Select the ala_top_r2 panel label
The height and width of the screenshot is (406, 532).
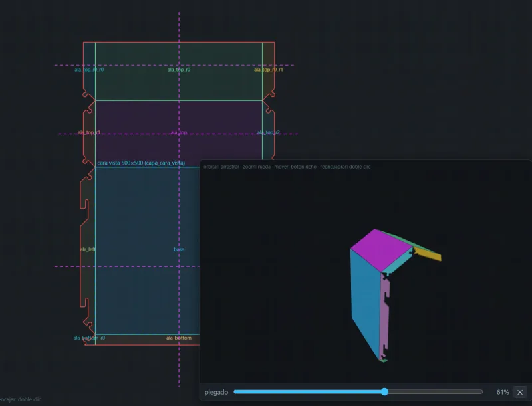(269, 132)
